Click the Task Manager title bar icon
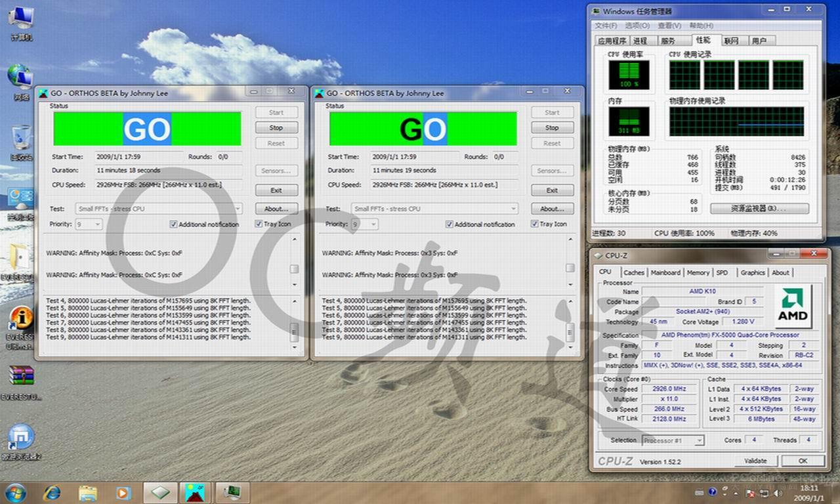The image size is (840, 504). pos(596,11)
